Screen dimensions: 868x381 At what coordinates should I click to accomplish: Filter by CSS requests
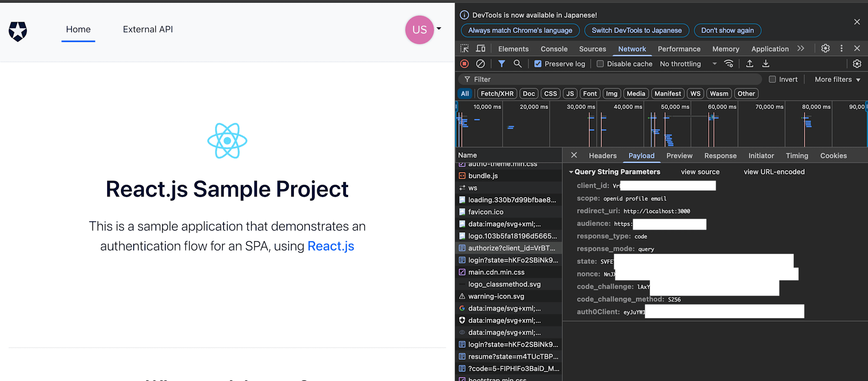(x=550, y=94)
